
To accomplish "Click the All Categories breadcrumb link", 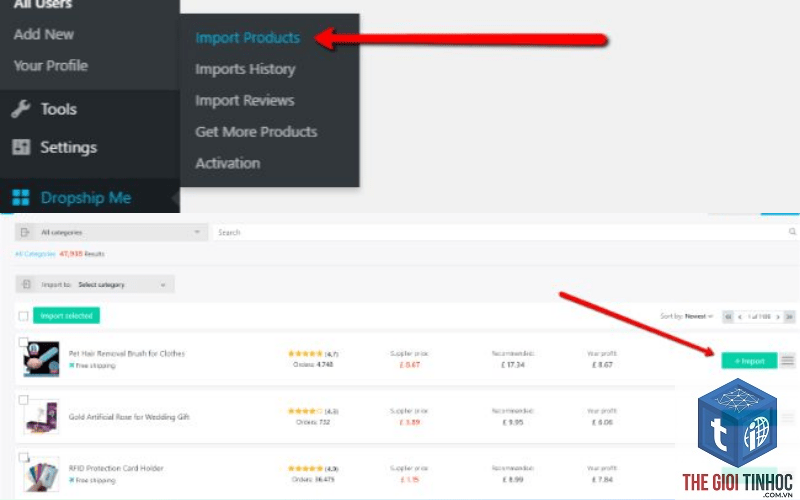I will tap(35, 254).
